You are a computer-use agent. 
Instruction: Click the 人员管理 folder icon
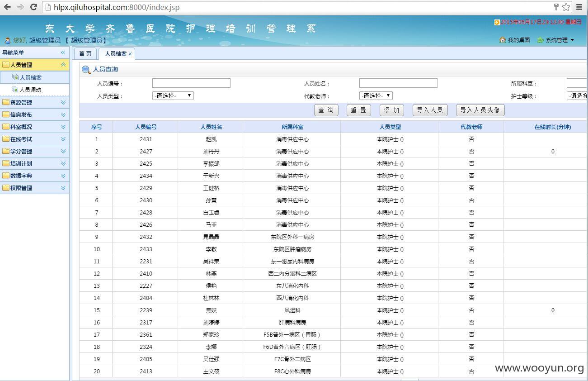tap(6, 65)
